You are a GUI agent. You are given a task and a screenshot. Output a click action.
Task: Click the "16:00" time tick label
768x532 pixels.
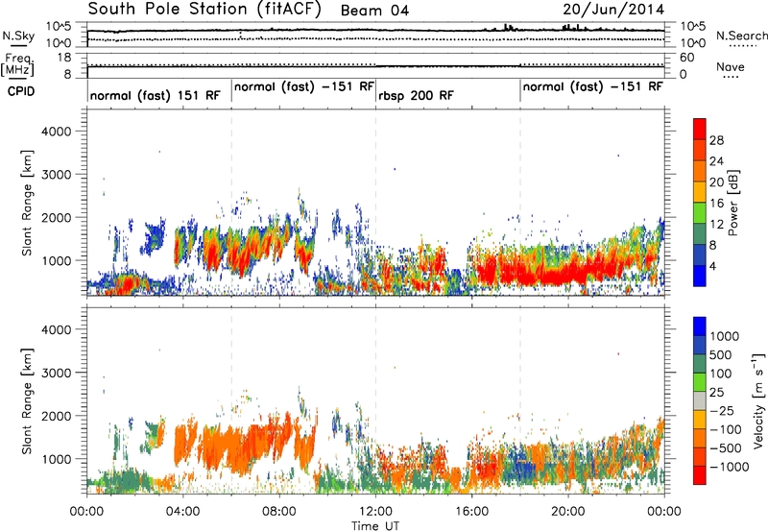coord(471,512)
